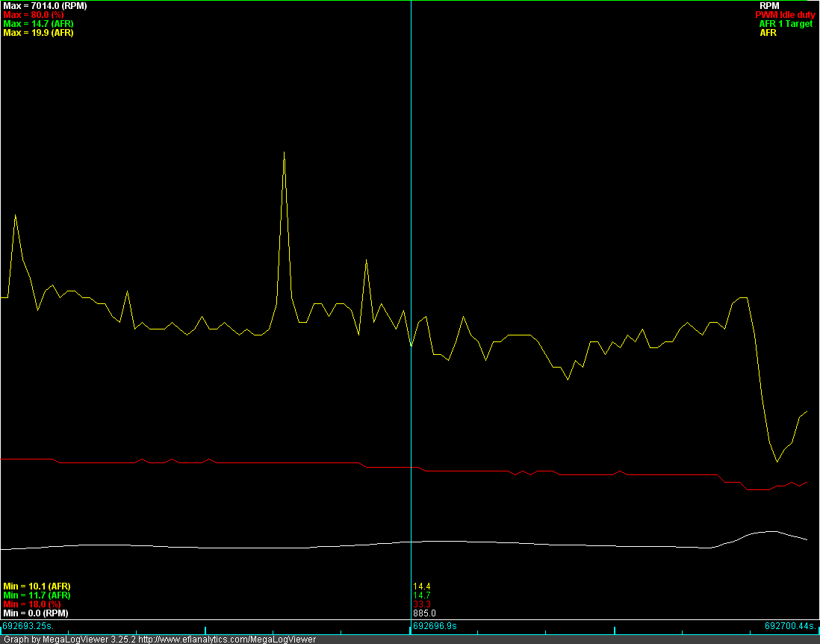Click the yellow AFR legend label

click(x=768, y=33)
